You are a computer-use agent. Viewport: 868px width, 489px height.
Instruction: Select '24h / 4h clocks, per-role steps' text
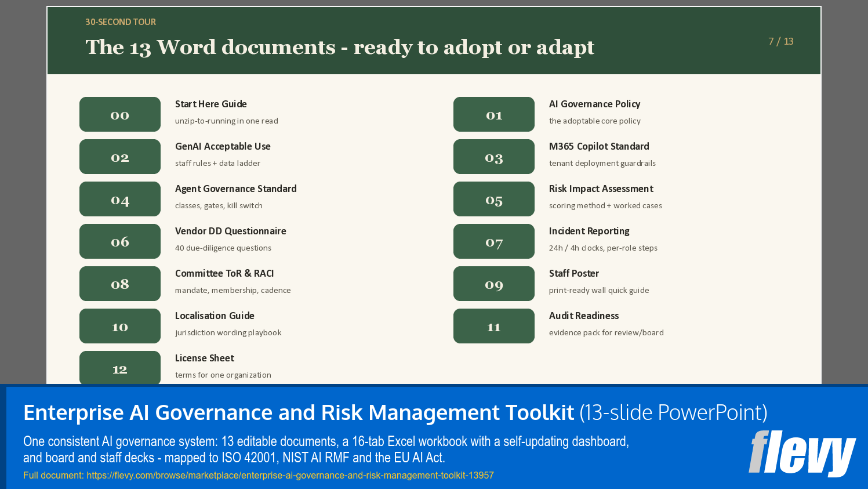point(603,248)
